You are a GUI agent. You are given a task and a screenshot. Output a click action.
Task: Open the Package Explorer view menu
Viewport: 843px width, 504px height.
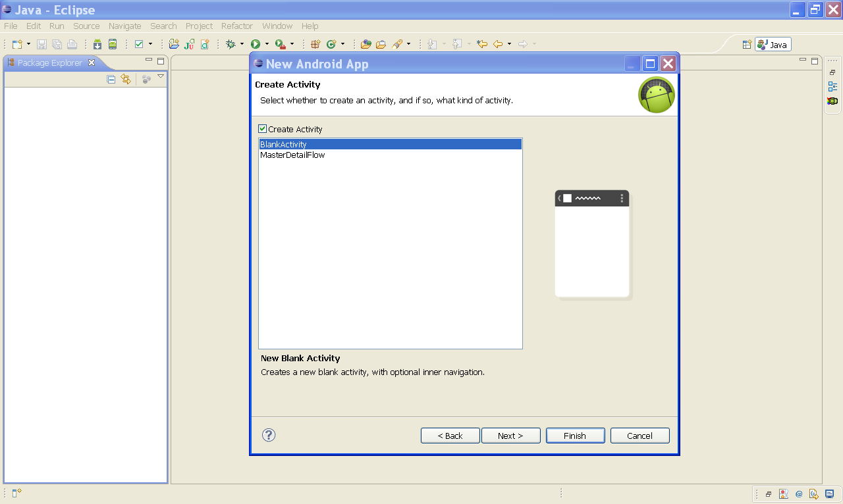pos(159,76)
